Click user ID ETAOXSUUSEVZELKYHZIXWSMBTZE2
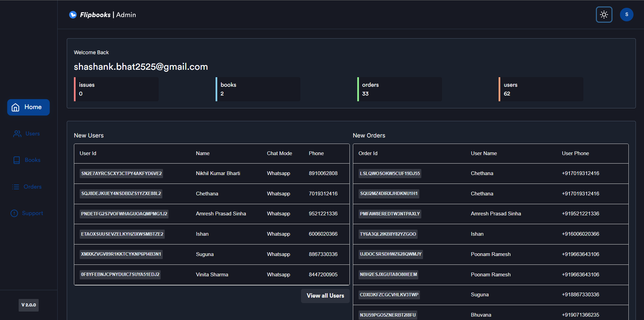 pyautogui.click(x=122, y=234)
